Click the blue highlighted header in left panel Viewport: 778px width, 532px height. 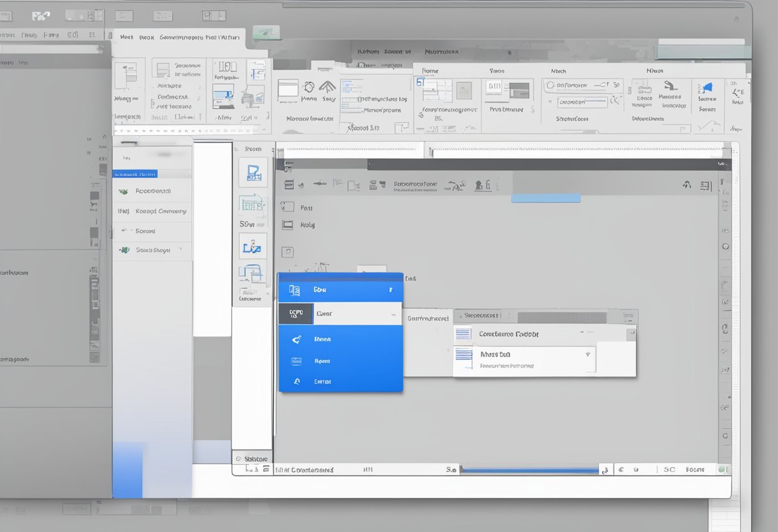pyautogui.click(x=134, y=174)
